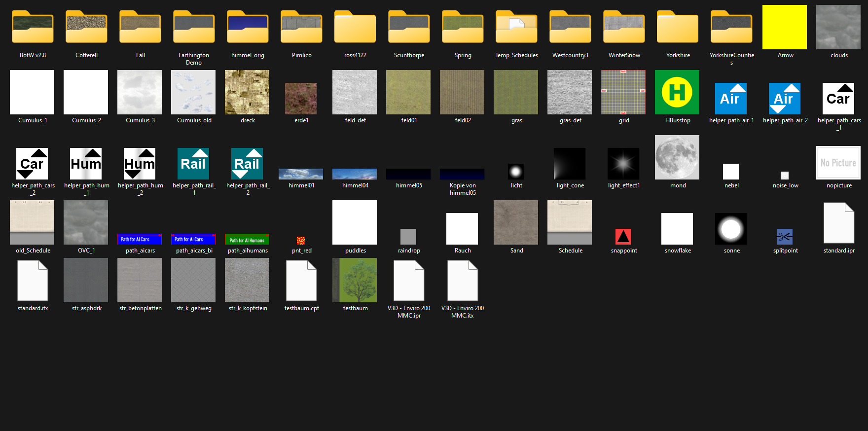Select the splitpoint scissors icon
The image size is (868, 431).
[x=784, y=237]
